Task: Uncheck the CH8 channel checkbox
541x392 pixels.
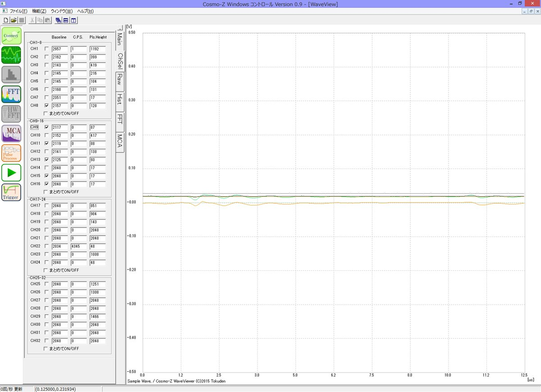Action: pos(46,105)
